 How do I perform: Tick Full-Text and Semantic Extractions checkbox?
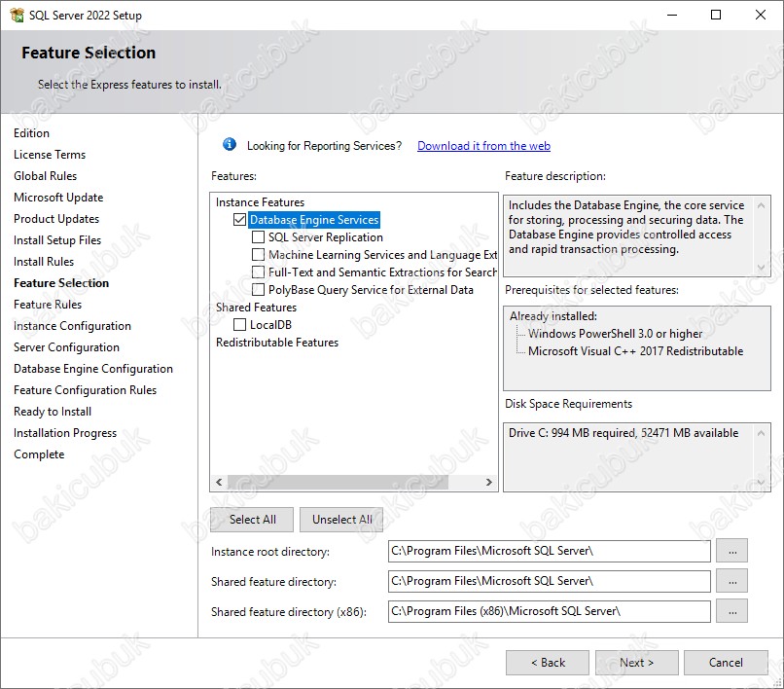(258, 272)
